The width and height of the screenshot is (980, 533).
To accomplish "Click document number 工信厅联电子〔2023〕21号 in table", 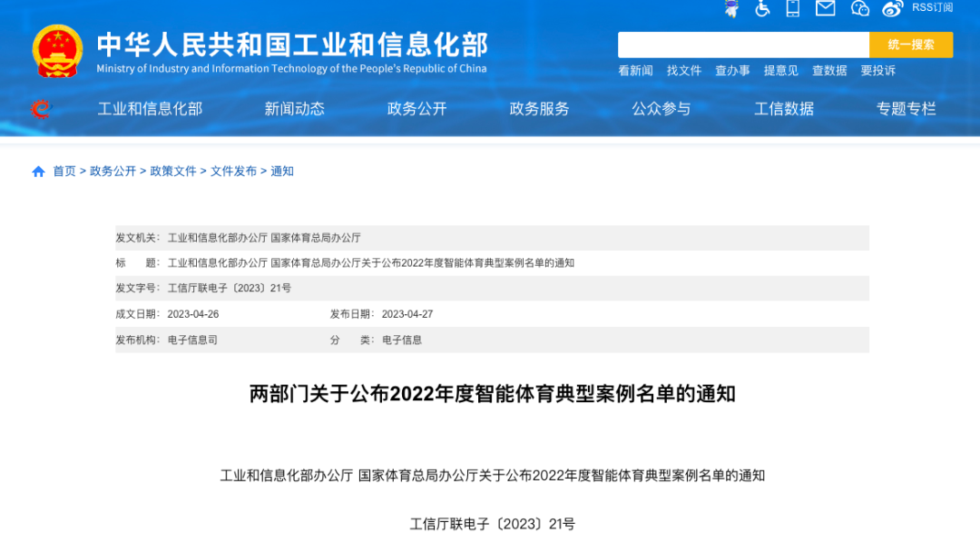I will (229, 289).
